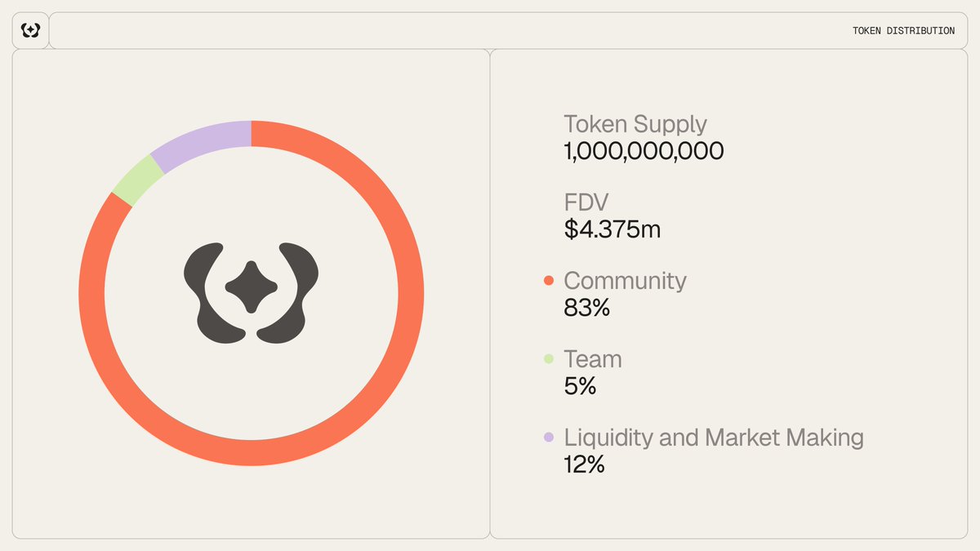Click the Community label

(x=626, y=282)
